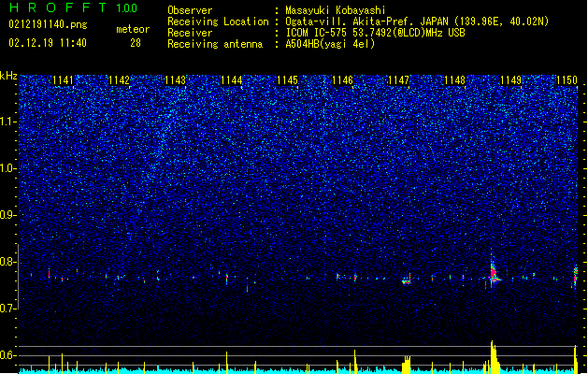The height and width of the screenshot is (374, 588).
Task: Click the meteor echo just after 1147
Action: click(x=407, y=280)
